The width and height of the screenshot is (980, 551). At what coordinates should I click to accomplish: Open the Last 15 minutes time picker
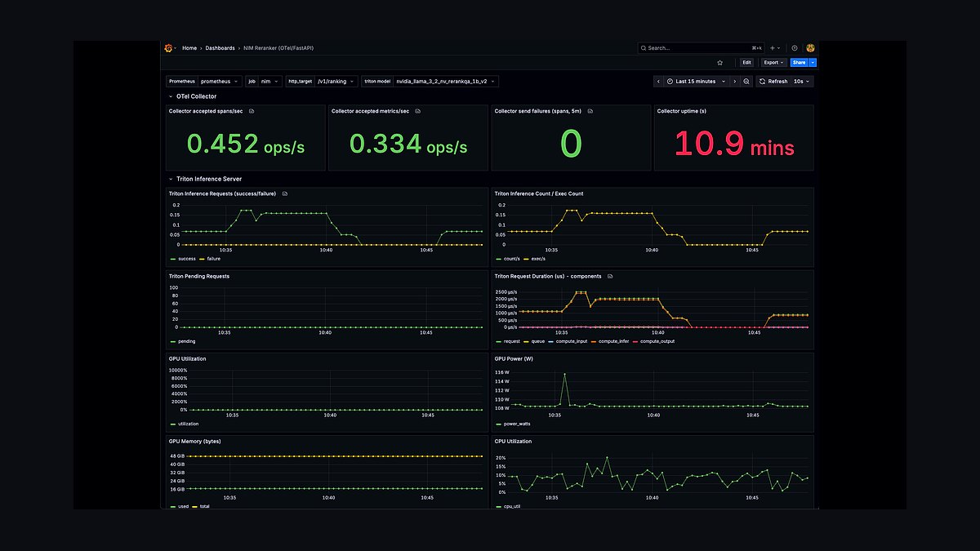pos(697,82)
